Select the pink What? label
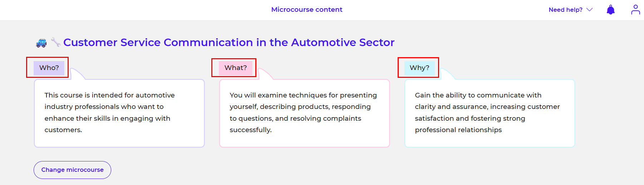 [236, 68]
